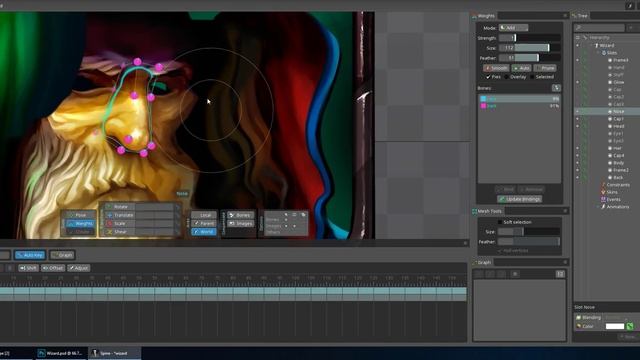
Task: Click the green icon beside slot color
Action: [630, 326]
